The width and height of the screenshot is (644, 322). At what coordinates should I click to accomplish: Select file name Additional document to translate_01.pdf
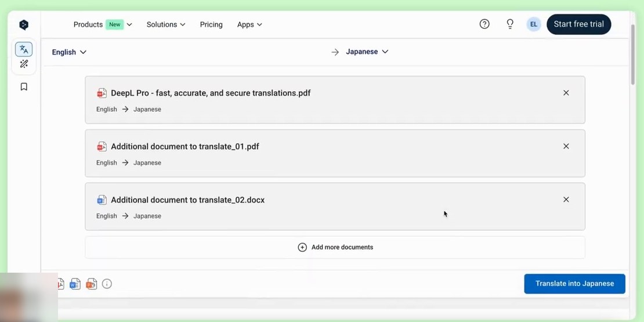pyautogui.click(x=185, y=147)
